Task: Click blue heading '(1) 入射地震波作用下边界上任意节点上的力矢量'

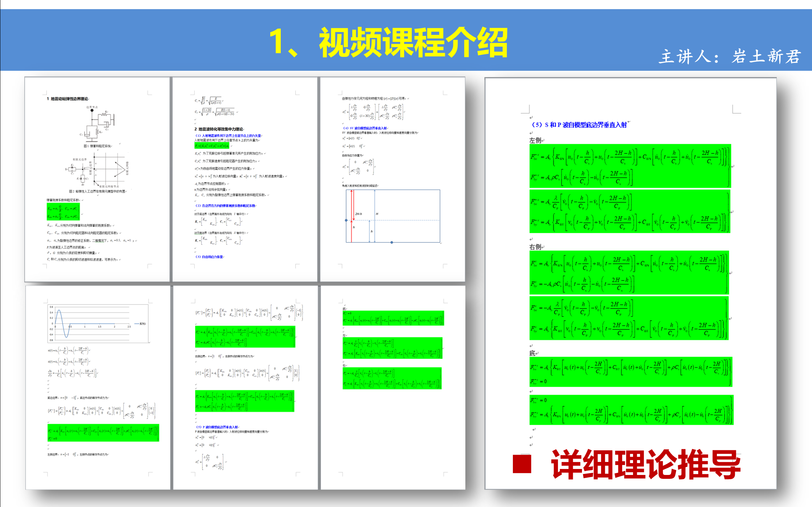Action: [228, 136]
